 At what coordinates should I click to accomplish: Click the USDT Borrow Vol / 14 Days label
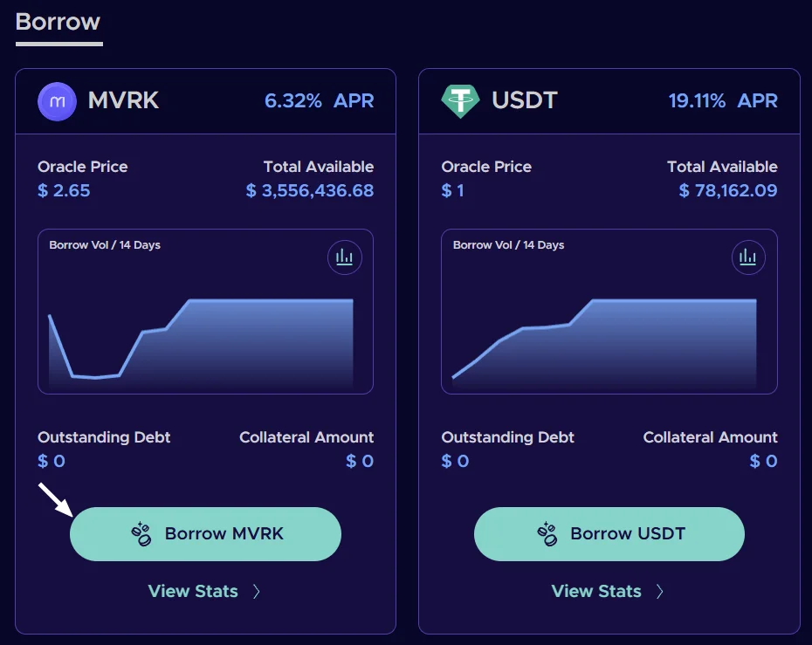point(508,245)
